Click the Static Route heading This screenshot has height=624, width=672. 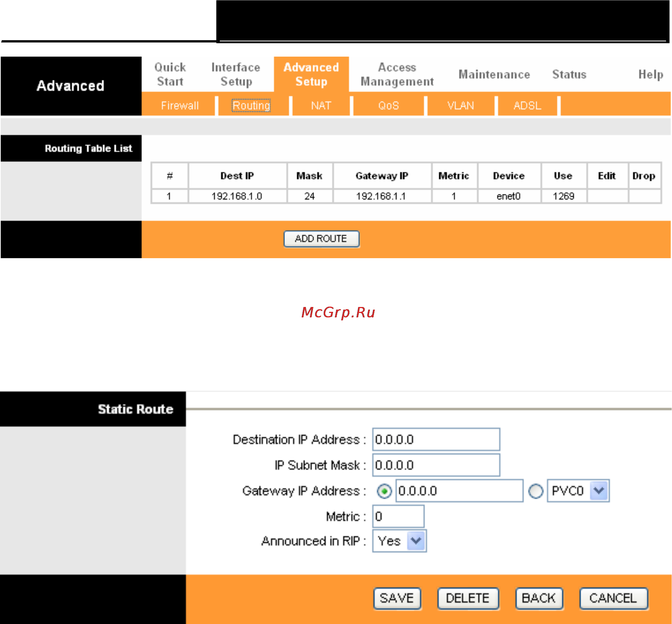pyautogui.click(x=136, y=409)
